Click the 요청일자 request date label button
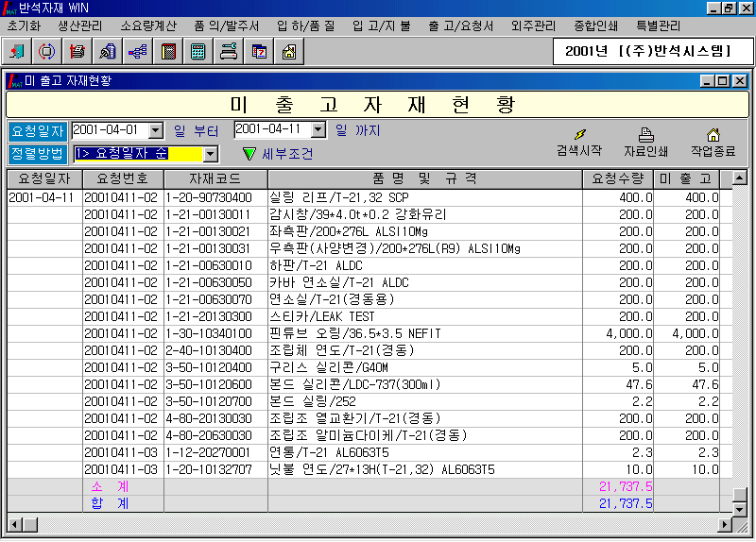 coord(38,130)
